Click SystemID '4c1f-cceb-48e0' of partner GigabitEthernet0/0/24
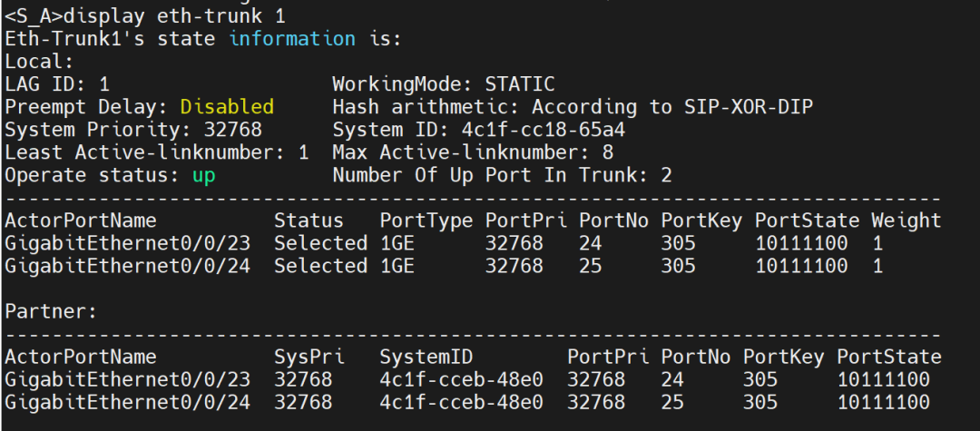The image size is (980, 431). pos(461,403)
